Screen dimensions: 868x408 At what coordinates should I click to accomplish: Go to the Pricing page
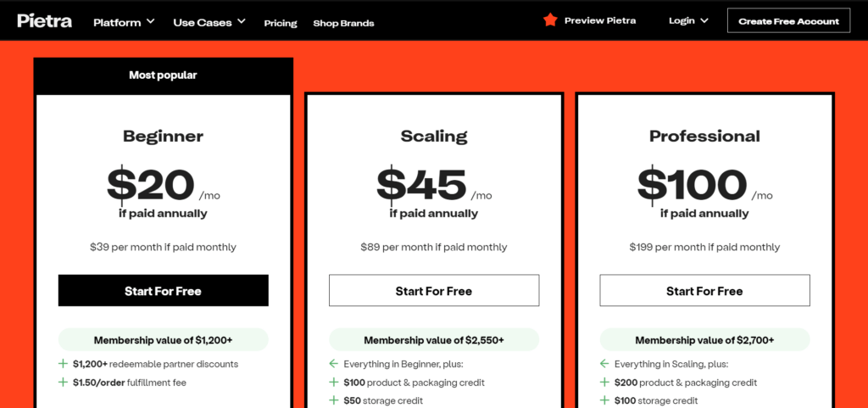pyautogui.click(x=281, y=23)
